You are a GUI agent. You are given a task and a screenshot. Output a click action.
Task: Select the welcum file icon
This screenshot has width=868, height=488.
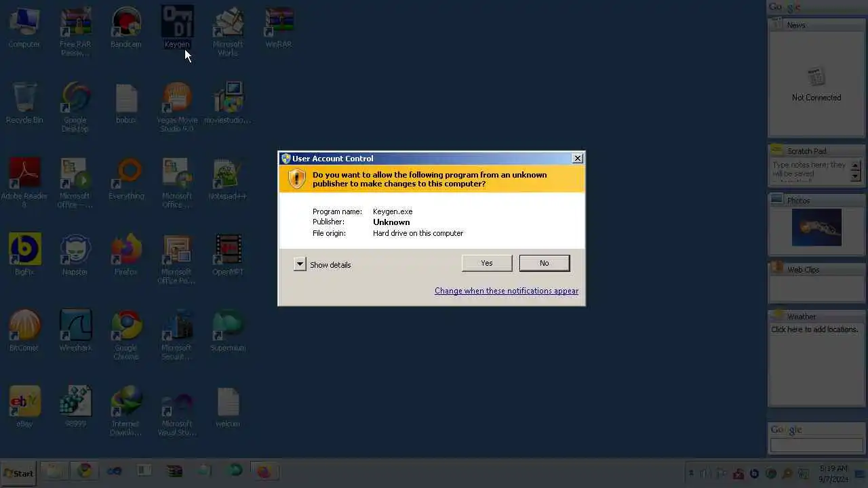tap(228, 407)
